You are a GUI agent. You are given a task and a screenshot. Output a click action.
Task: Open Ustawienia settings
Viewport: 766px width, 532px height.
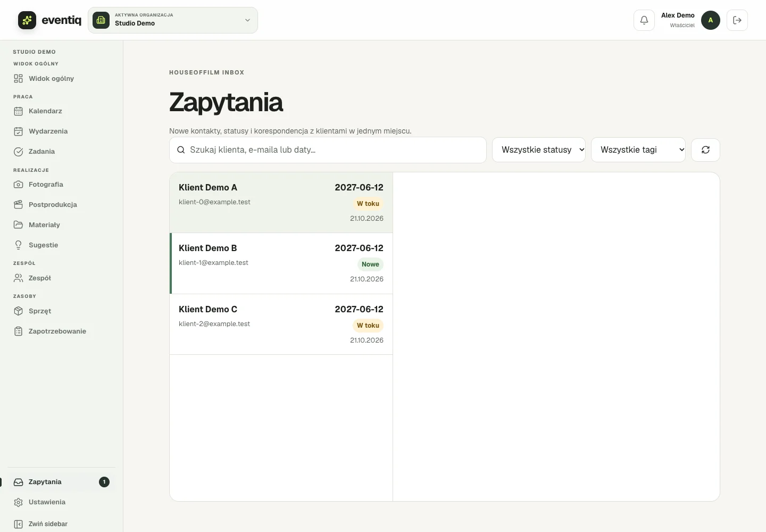click(x=61, y=502)
